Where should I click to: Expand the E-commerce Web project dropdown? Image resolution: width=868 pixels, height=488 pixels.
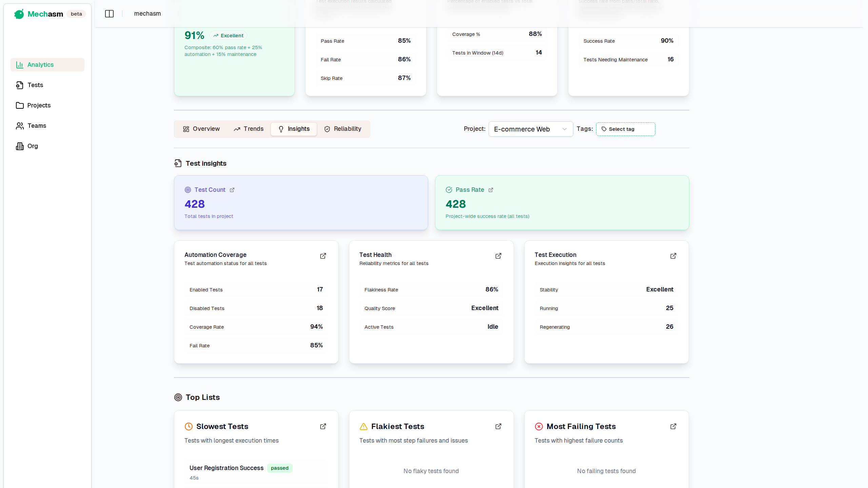coord(530,129)
